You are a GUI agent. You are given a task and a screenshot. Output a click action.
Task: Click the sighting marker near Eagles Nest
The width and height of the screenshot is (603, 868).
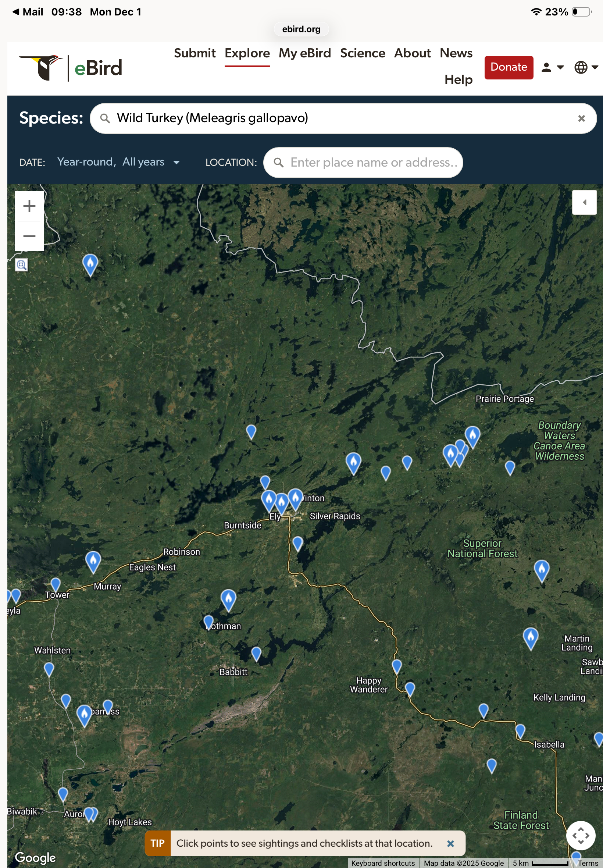tap(93, 561)
